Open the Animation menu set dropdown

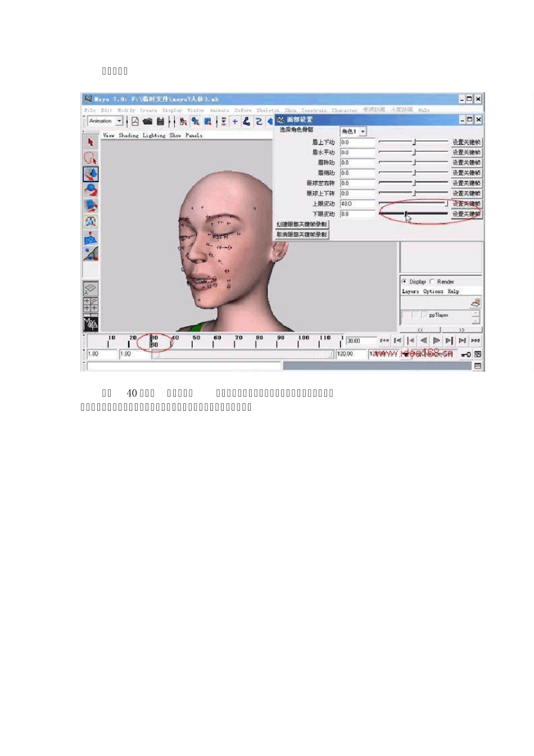119,121
